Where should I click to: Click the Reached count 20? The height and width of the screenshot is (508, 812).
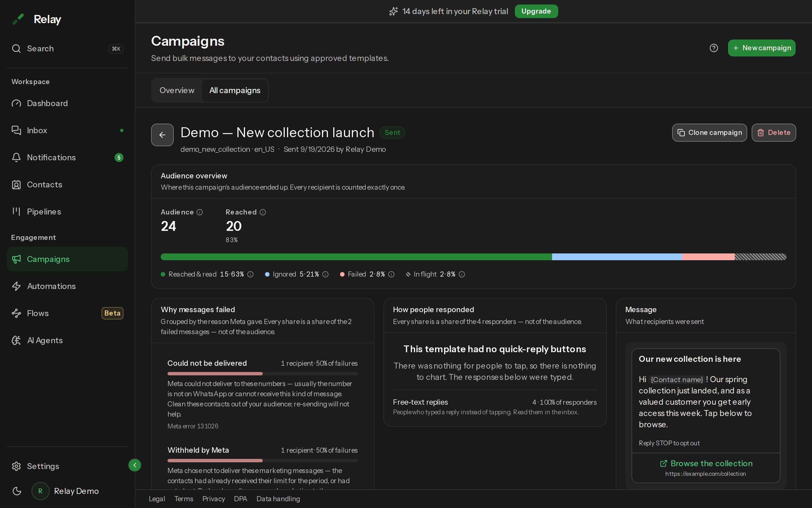233,226
